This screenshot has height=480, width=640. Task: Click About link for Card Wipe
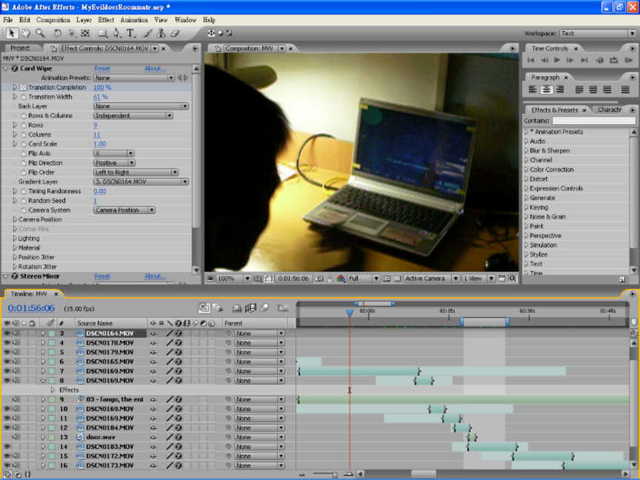[x=154, y=69]
